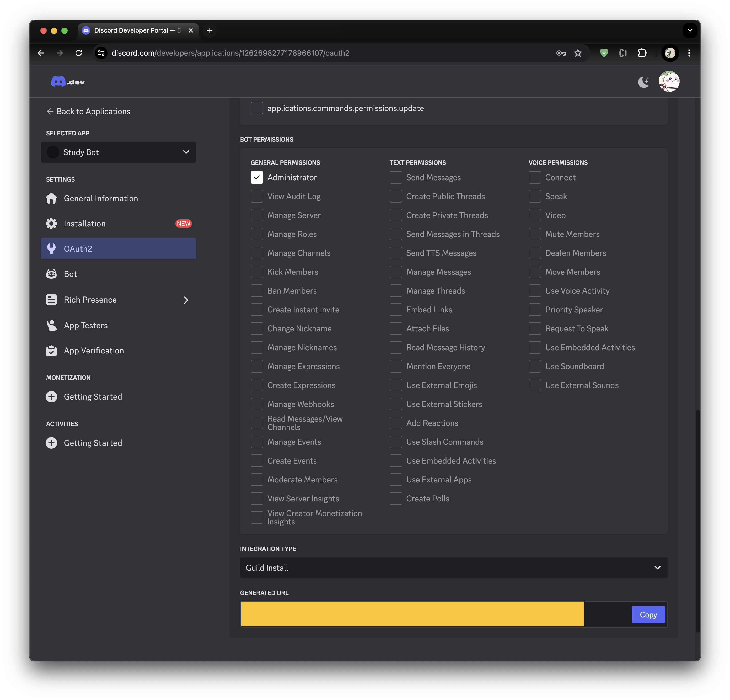
Task: Open Getting Started under Monetization
Action: 119,397
